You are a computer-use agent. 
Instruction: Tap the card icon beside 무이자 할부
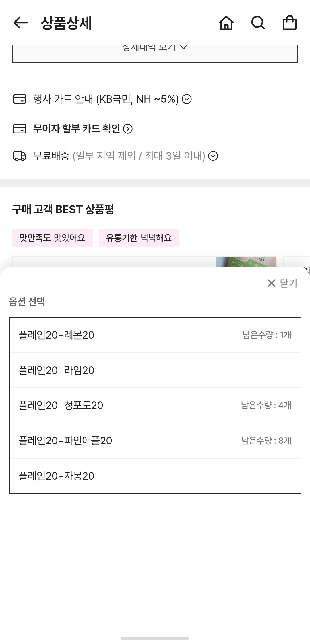(20, 129)
